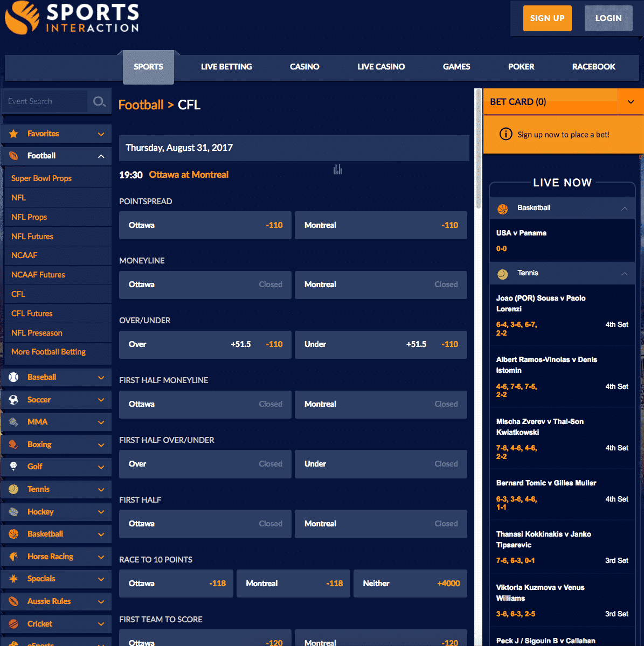
Task: Collapse Live Now Basketball section
Action: [625, 209]
